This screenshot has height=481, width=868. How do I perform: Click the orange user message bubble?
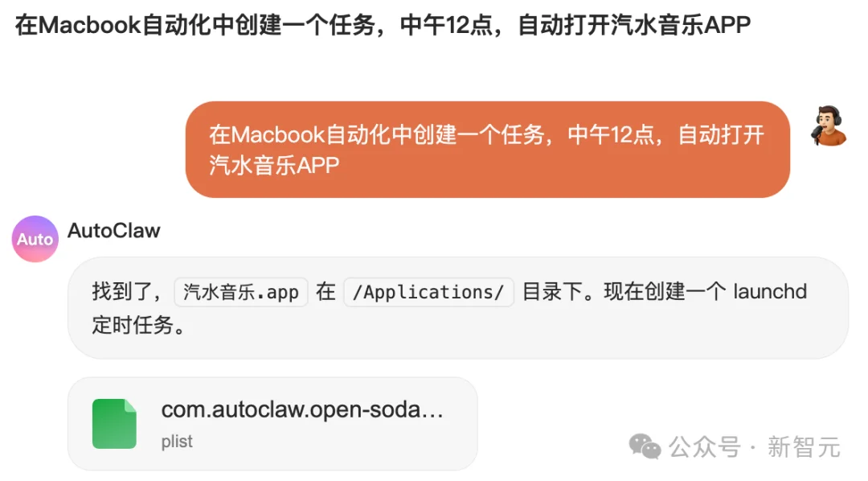point(487,150)
